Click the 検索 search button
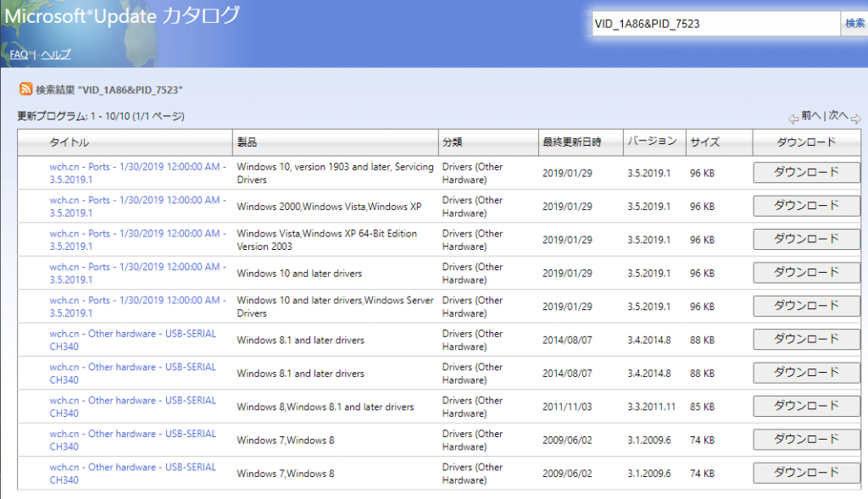This screenshot has width=868, height=499. pos(854,23)
